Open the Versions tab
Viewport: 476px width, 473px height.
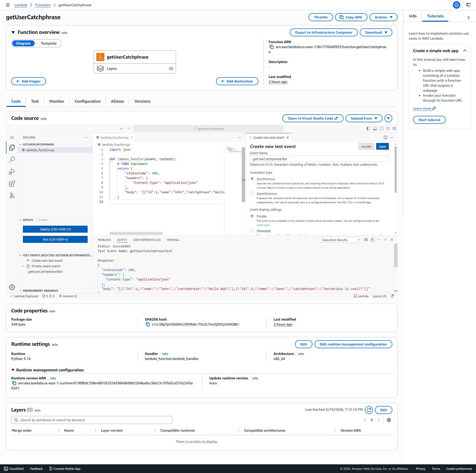[x=142, y=101]
